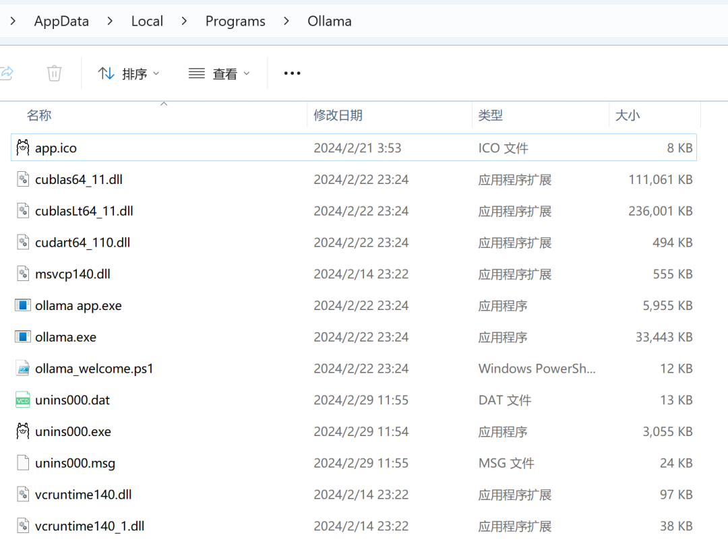Image resolution: width=728 pixels, height=560 pixels.
Task: Click the size value 111,061 KB
Action: pos(661,180)
